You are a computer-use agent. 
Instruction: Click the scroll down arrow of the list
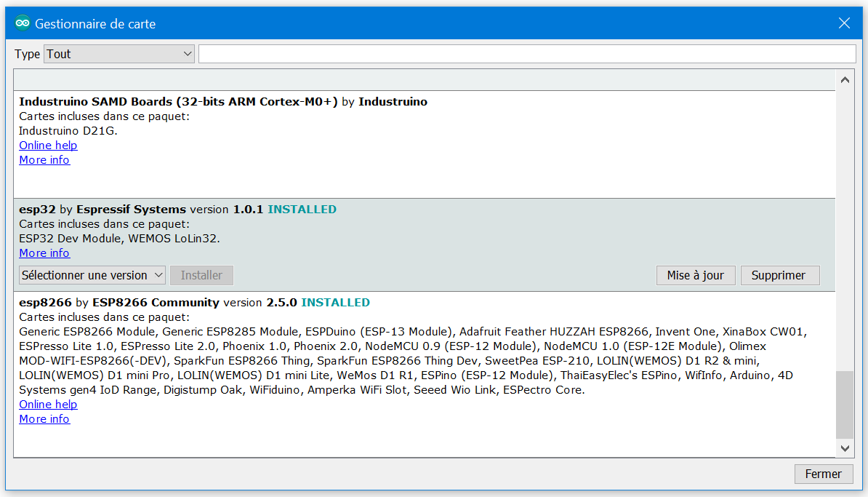(x=845, y=448)
